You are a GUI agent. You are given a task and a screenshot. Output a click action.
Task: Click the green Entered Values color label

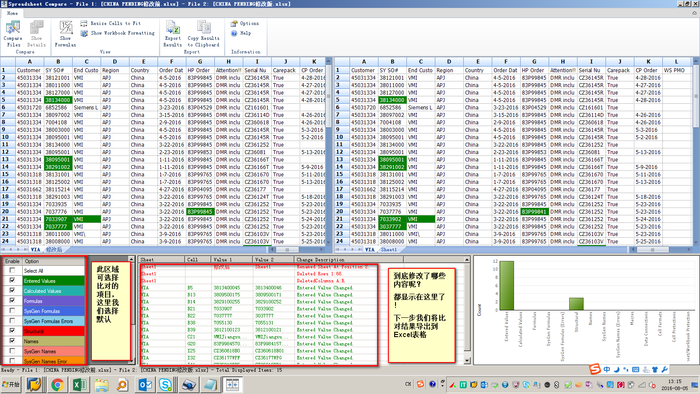pos(53,281)
